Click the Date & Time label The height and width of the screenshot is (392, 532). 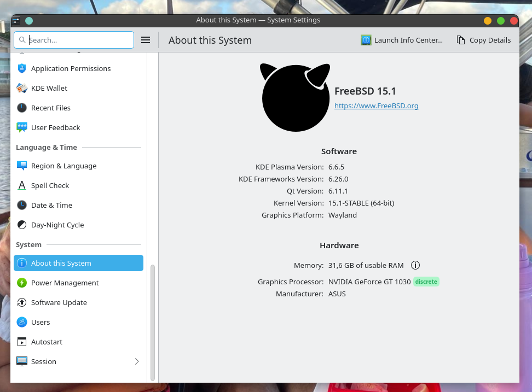tap(51, 205)
